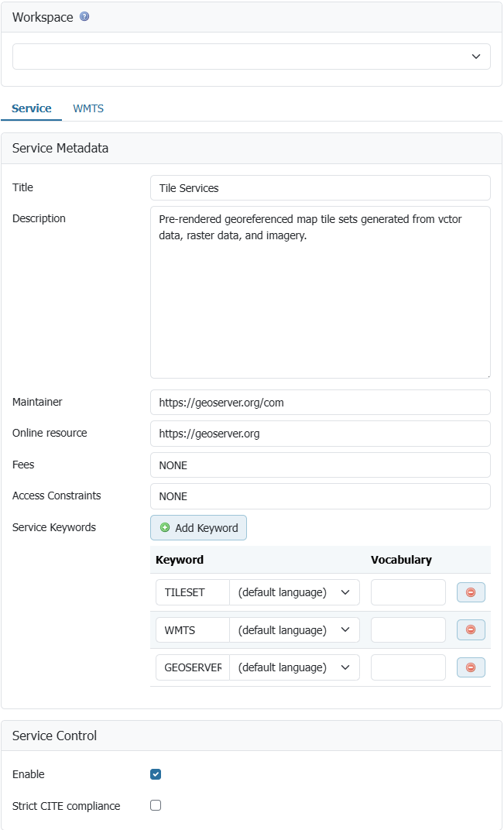The image size is (504, 830).
Task: Enable Strict CITE compliance checkbox
Action: click(x=156, y=805)
